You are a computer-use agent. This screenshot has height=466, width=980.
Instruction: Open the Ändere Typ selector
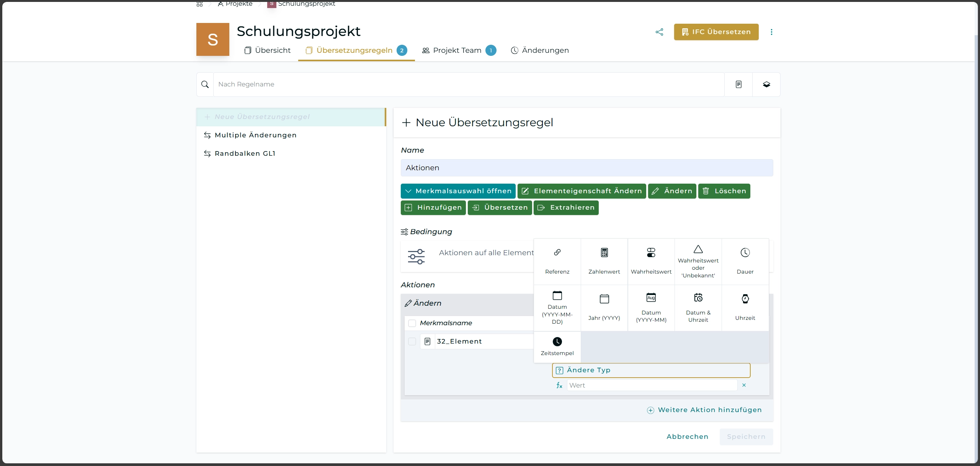[x=651, y=370]
